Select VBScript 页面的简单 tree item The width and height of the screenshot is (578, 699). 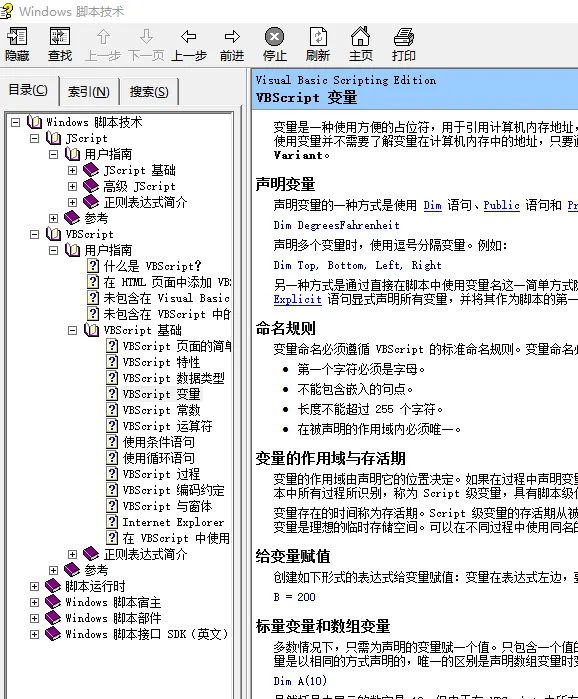coord(177,346)
